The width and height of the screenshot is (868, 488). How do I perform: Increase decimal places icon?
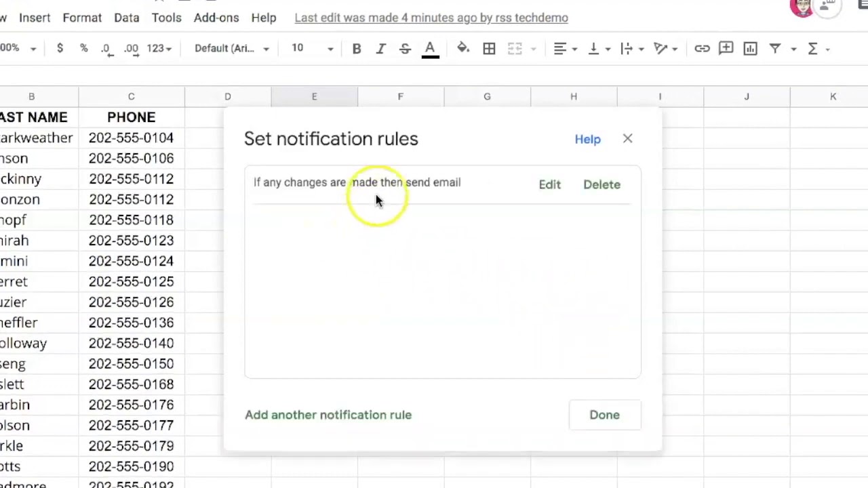point(132,48)
